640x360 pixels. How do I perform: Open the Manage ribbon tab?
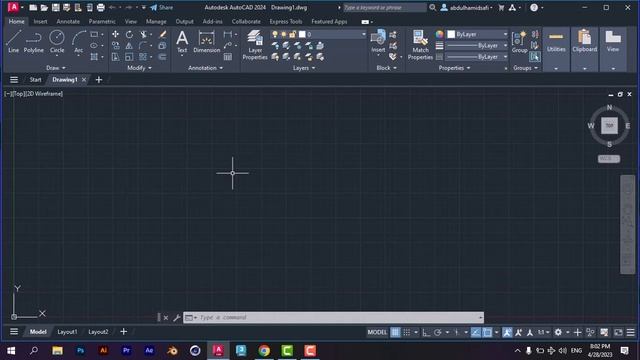156,21
